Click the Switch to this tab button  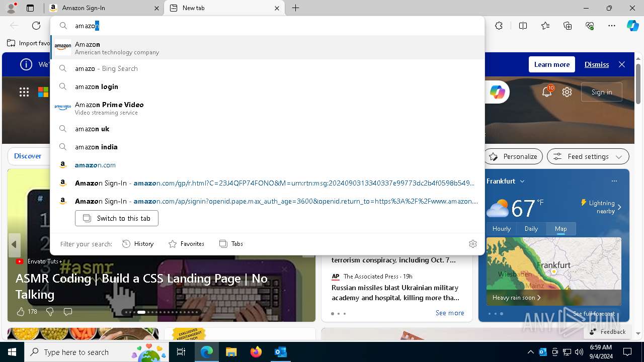click(x=117, y=218)
